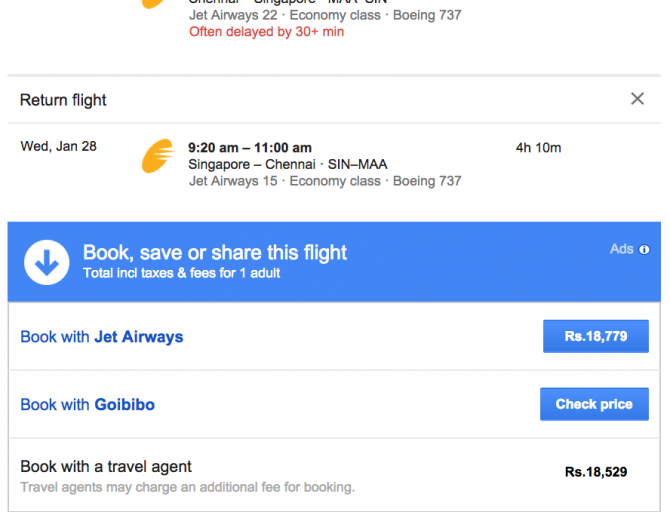Viewport: 670px width, 512px height.
Task: Select the Book with a travel agent row
Action: pos(106,467)
